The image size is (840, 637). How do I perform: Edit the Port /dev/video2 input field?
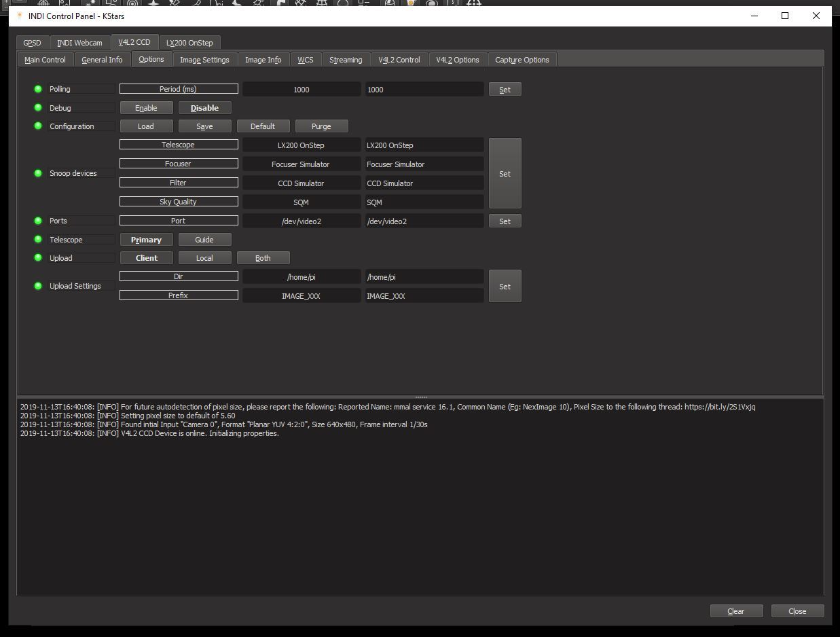(424, 221)
